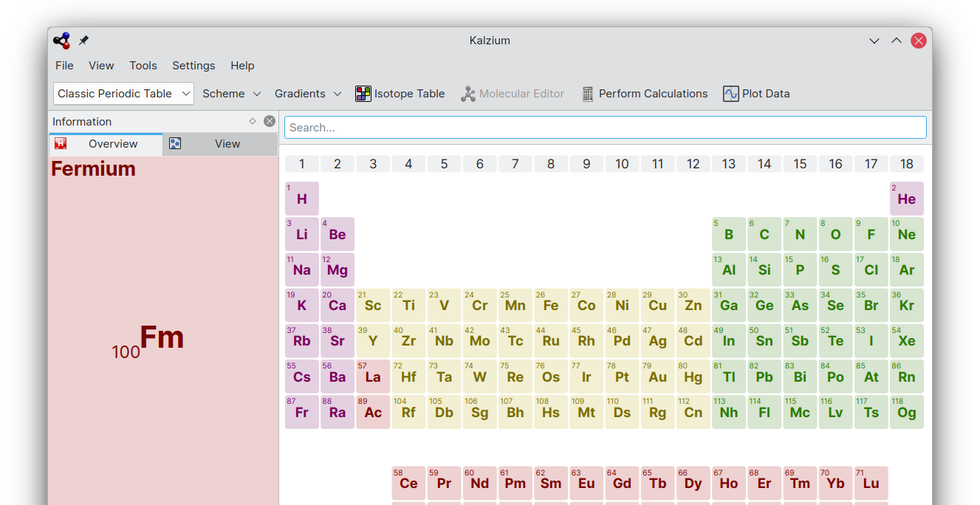Click the Kalzium application icon in title bar
The width and height of the screenshot is (980, 505).
pos(61,41)
